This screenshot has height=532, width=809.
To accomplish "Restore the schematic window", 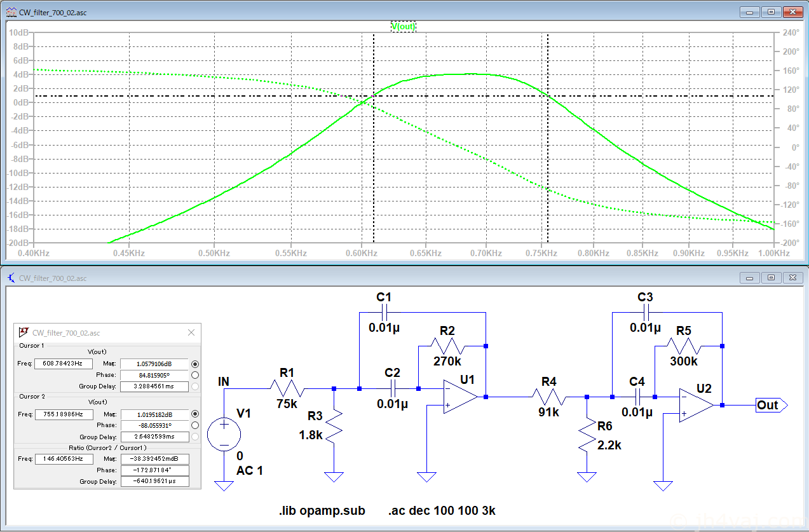I will (772, 278).
